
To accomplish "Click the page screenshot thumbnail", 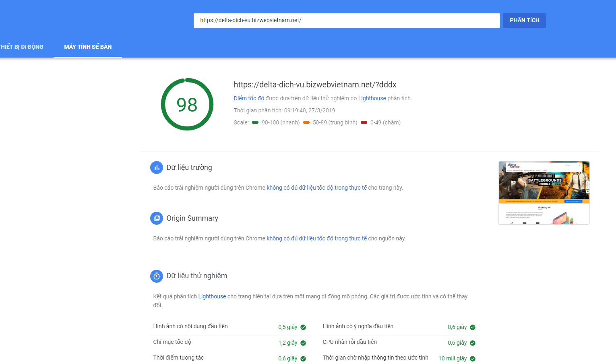I will [x=544, y=193].
